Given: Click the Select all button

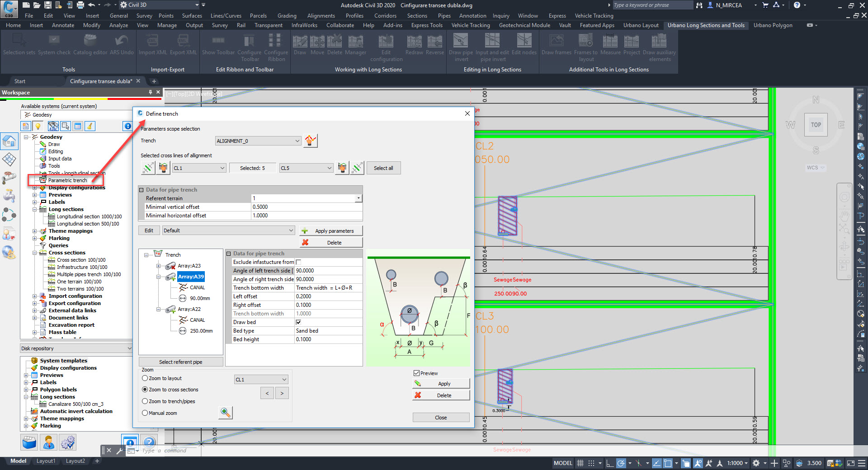Looking at the screenshot, I should coord(383,168).
